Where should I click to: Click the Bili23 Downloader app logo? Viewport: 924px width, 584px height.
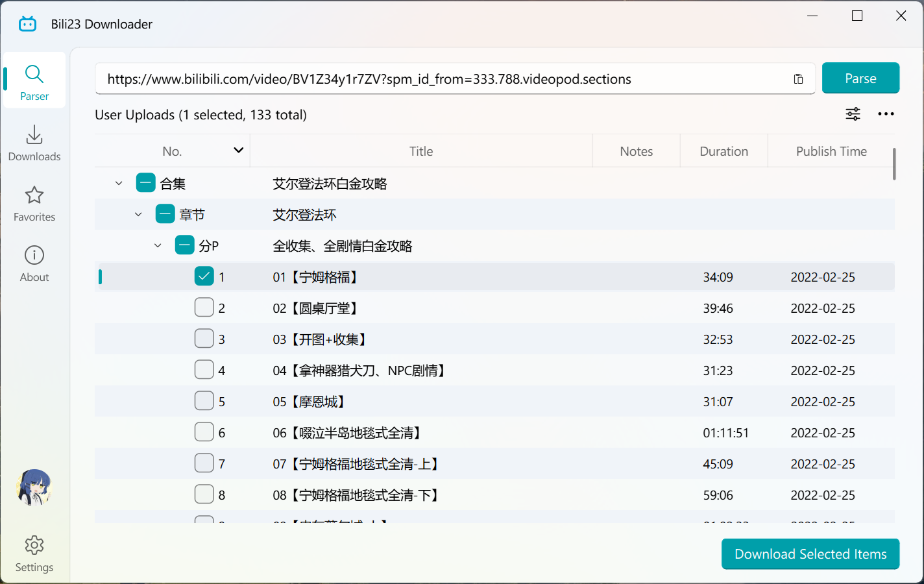point(27,24)
